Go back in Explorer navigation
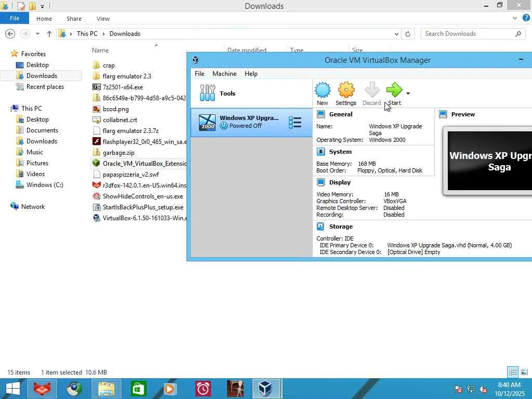The image size is (532, 399). pos(10,34)
